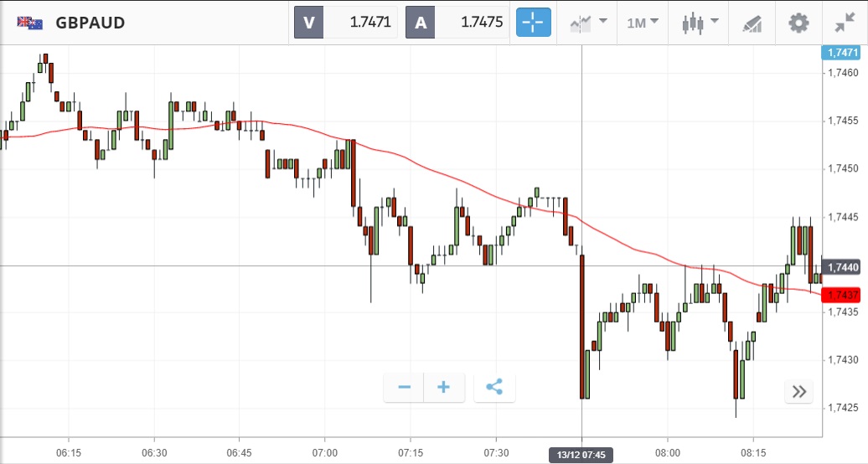Viewport: 868px width, 464px height.
Task: Click the 08:00 time axis label
Action: tap(668, 452)
